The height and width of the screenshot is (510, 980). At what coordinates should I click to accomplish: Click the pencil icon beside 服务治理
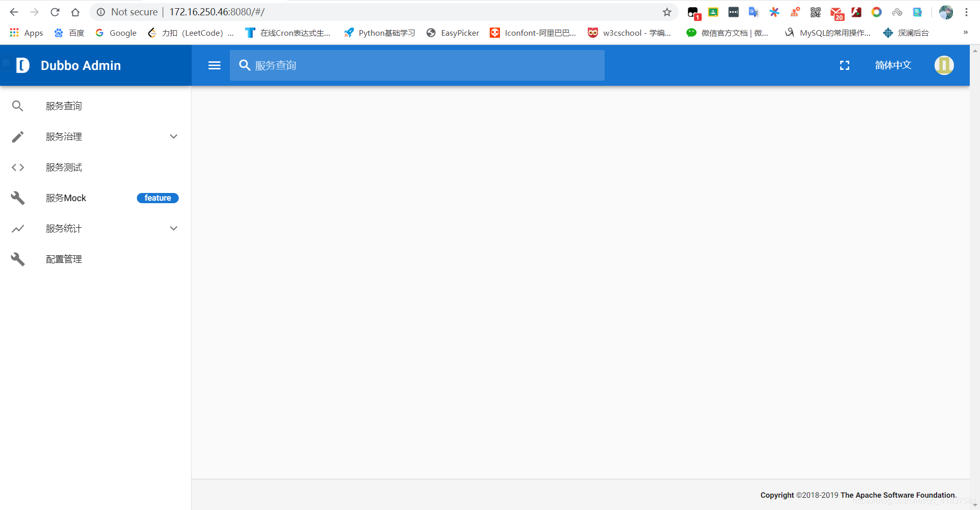[18, 137]
